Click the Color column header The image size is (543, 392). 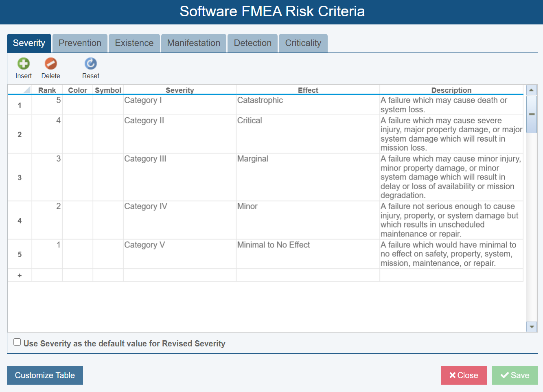point(78,90)
